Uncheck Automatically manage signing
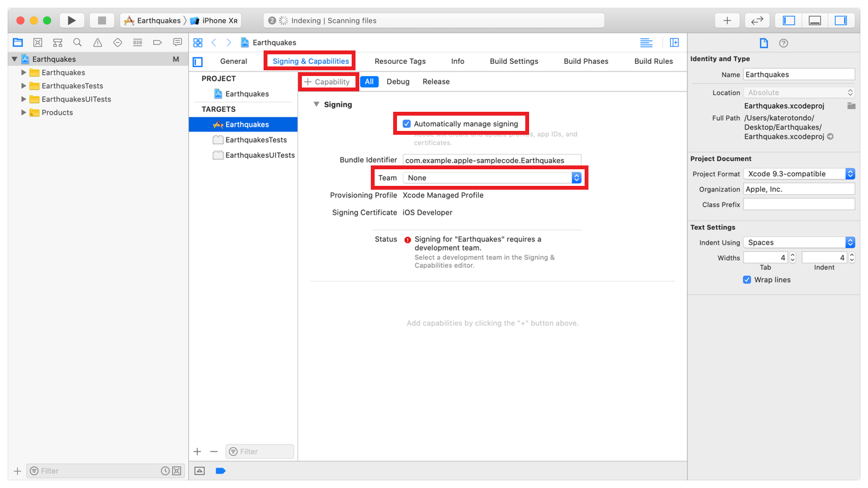The height and width of the screenshot is (488, 868). (407, 124)
